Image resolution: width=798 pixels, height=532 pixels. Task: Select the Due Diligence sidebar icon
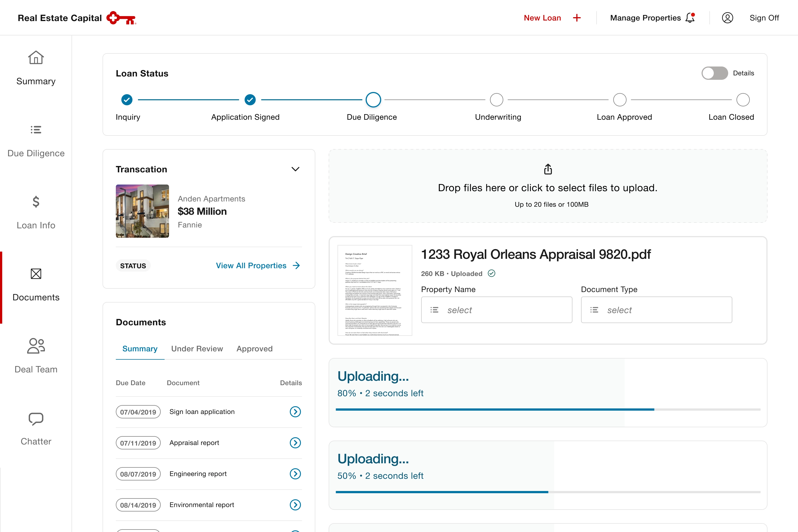(x=36, y=130)
